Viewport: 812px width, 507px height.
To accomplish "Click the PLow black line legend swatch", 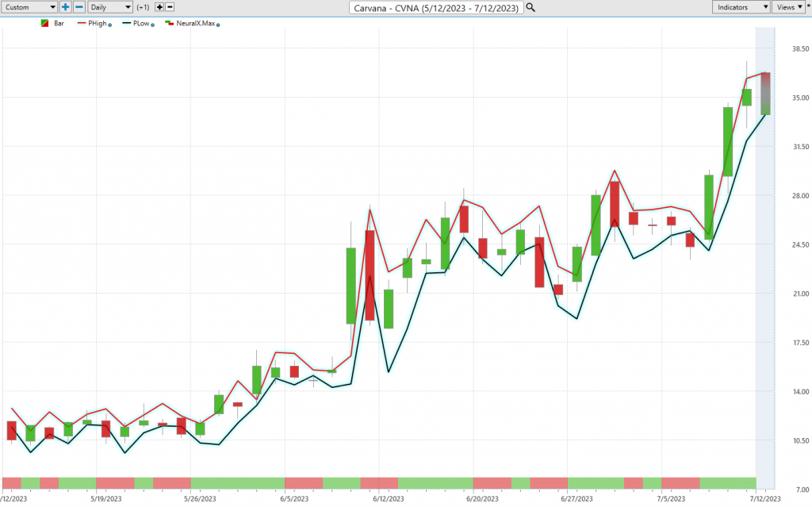I will (x=126, y=23).
